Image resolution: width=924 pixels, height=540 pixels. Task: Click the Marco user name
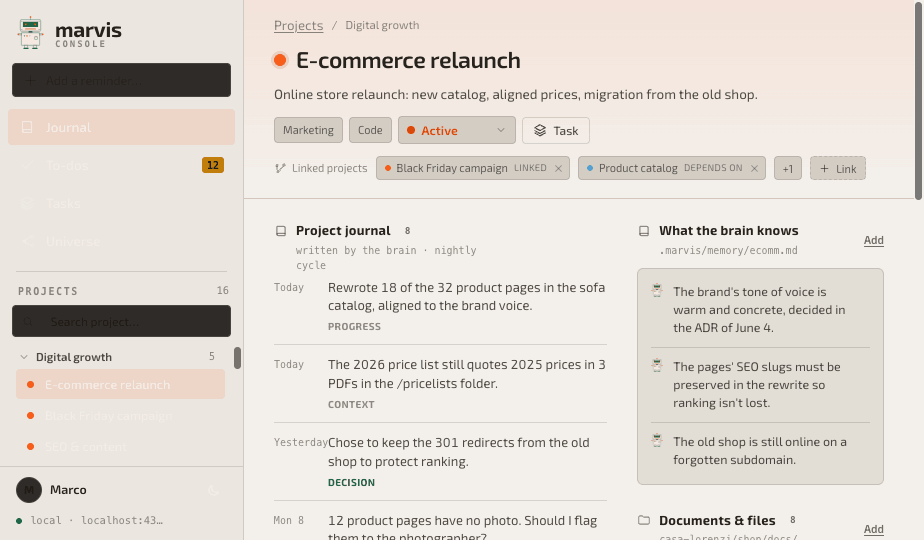pos(68,490)
